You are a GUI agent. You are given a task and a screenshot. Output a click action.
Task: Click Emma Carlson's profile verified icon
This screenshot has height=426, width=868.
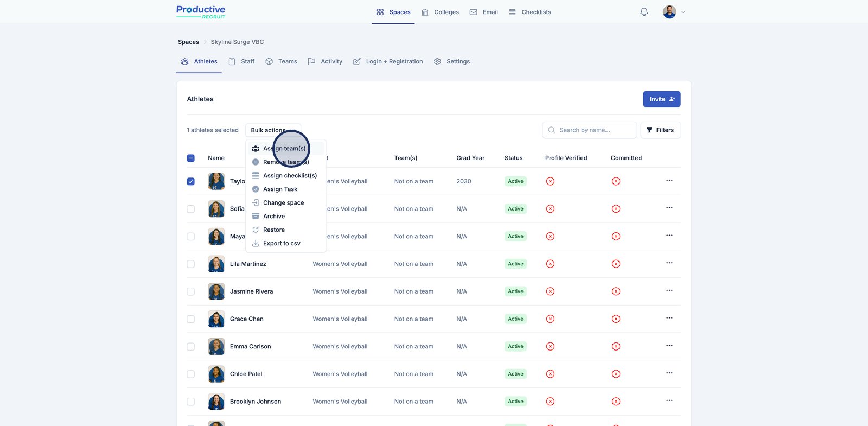tap(550, 347)
